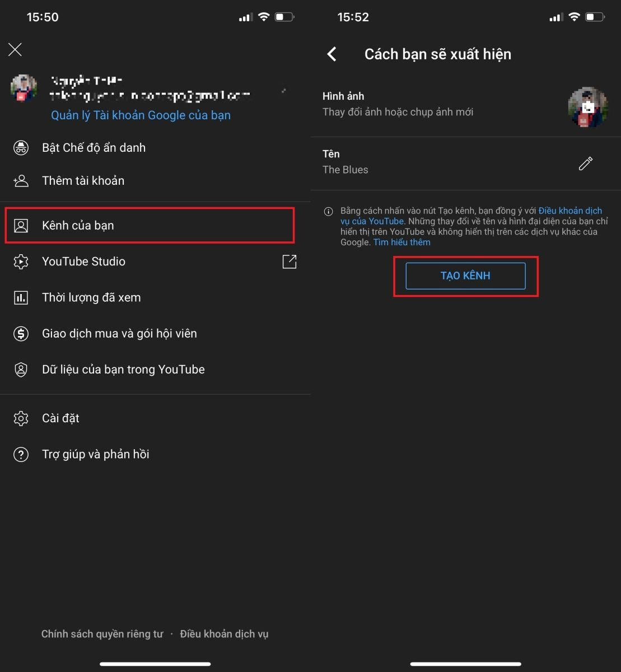Click the pencil icon to edit channel name
Viewport: 621px width, 672px height.
tap(585, 164)
